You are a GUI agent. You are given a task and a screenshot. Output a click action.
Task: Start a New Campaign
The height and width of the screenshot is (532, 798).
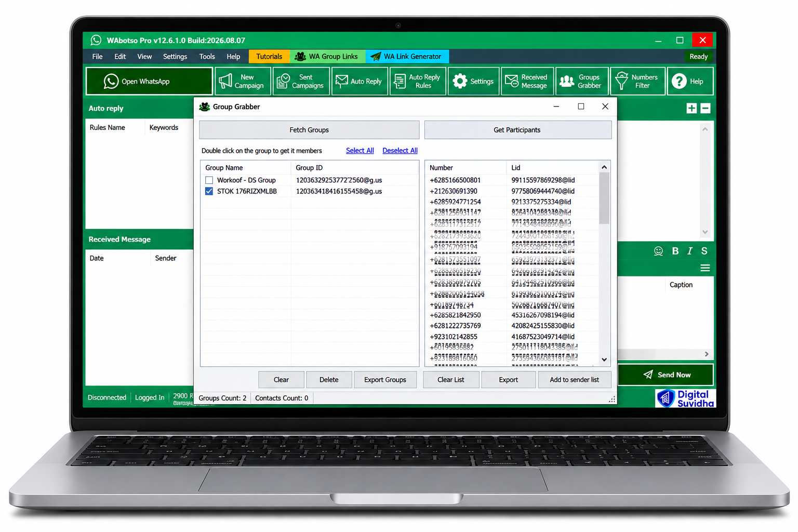[243, 81]
